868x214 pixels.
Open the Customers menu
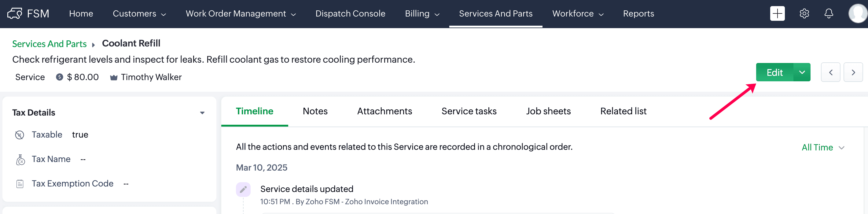139,13
